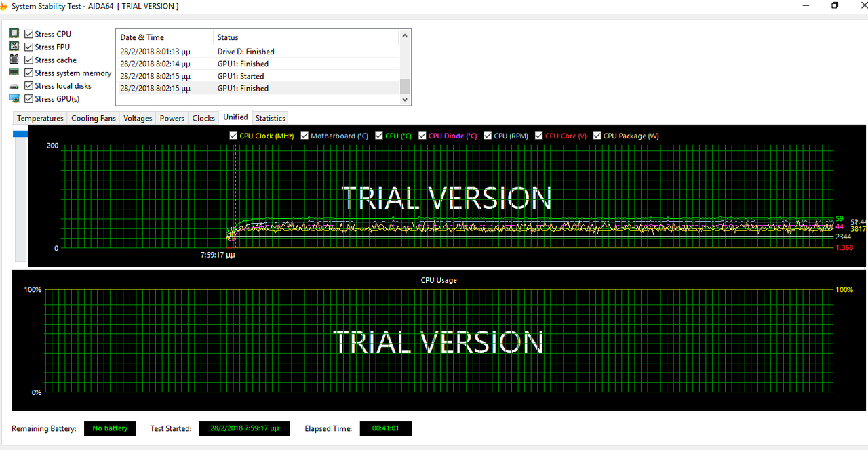
Task: Click the Date & Time column header
Action: click(165, 37)
